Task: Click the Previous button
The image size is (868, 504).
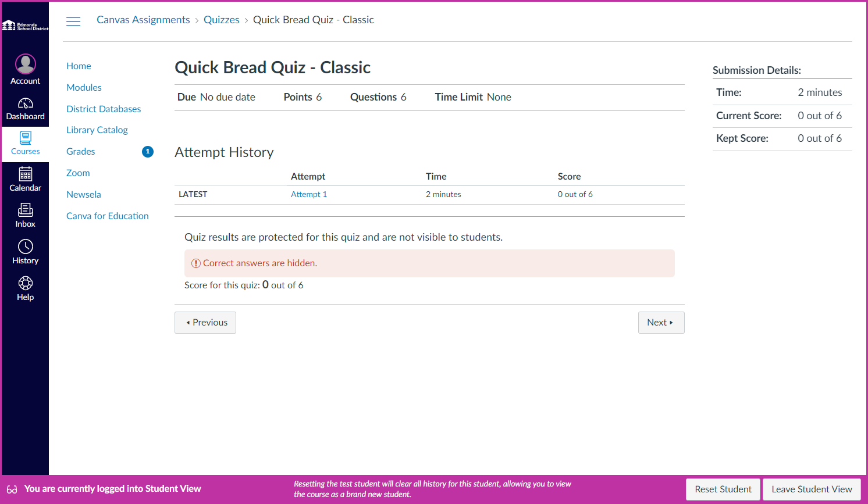Action: pos(205,323)
